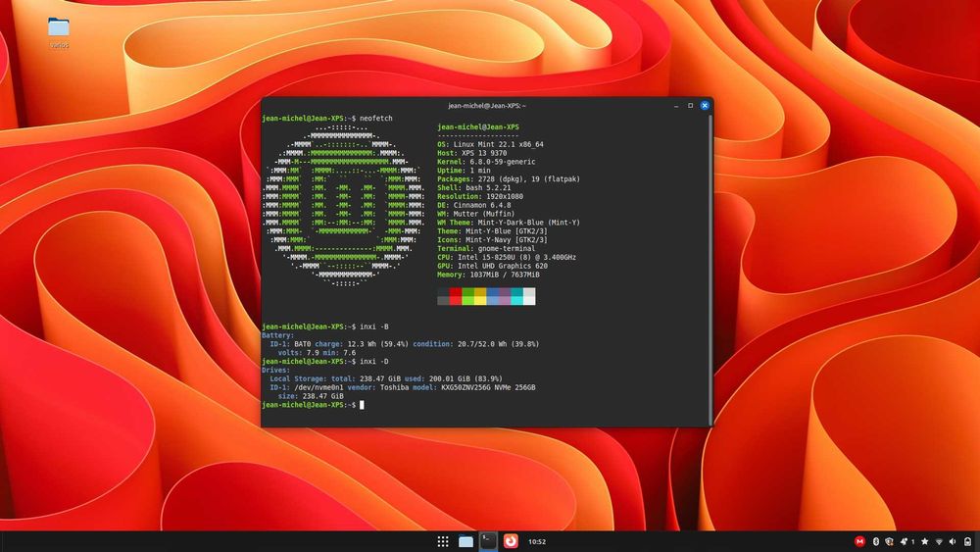980x552 pixels.
Task: Click the 'WM: Mutter (Muffin)' line
Action: [x=476, y=215]
